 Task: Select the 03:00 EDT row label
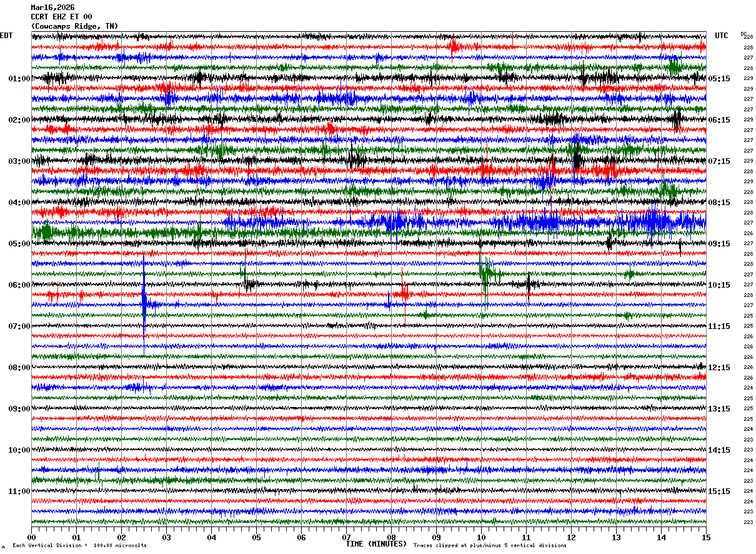[x=19, y=161]
